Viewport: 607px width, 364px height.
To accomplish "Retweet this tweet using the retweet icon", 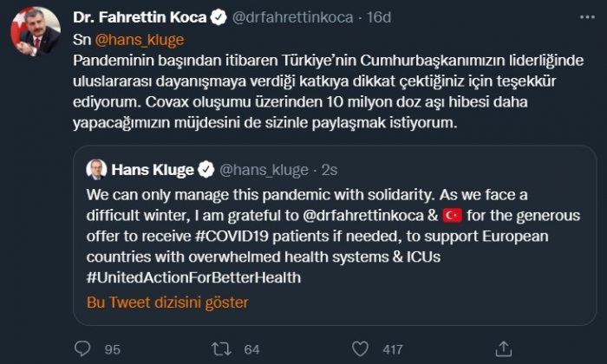I will [222, 348].
